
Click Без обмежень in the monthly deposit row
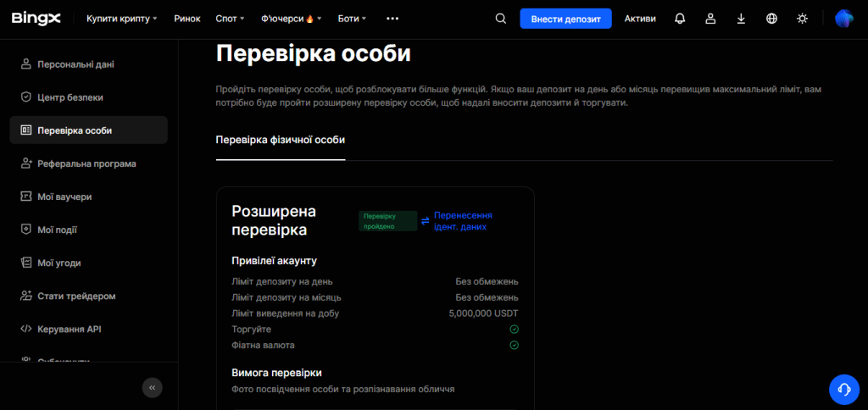click(487, 297)
